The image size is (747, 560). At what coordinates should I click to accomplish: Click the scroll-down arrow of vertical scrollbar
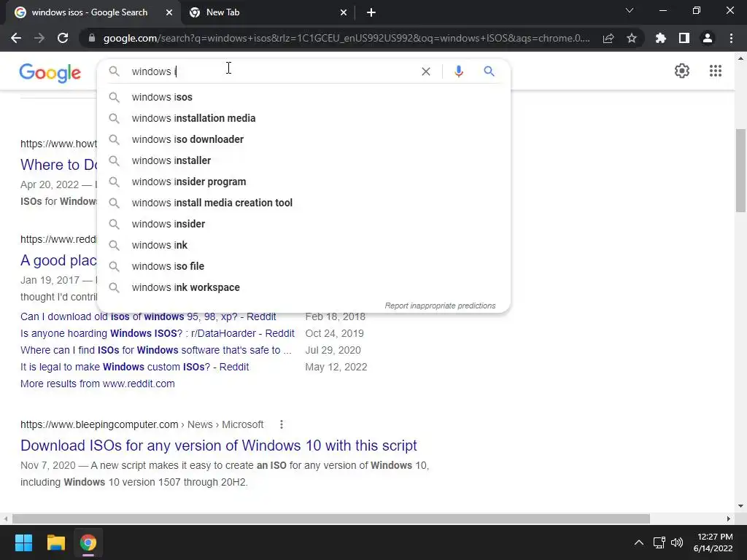[x=740, y=506]
